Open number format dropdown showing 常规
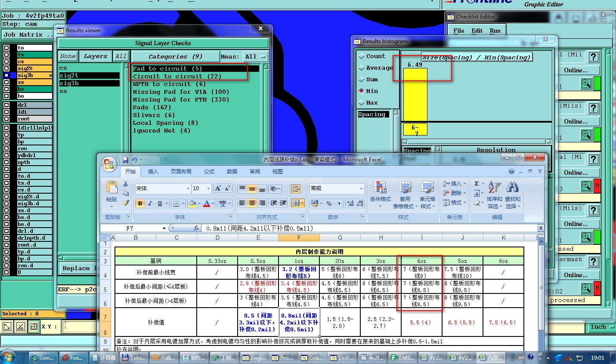616x364 pixels. (361, 188)
